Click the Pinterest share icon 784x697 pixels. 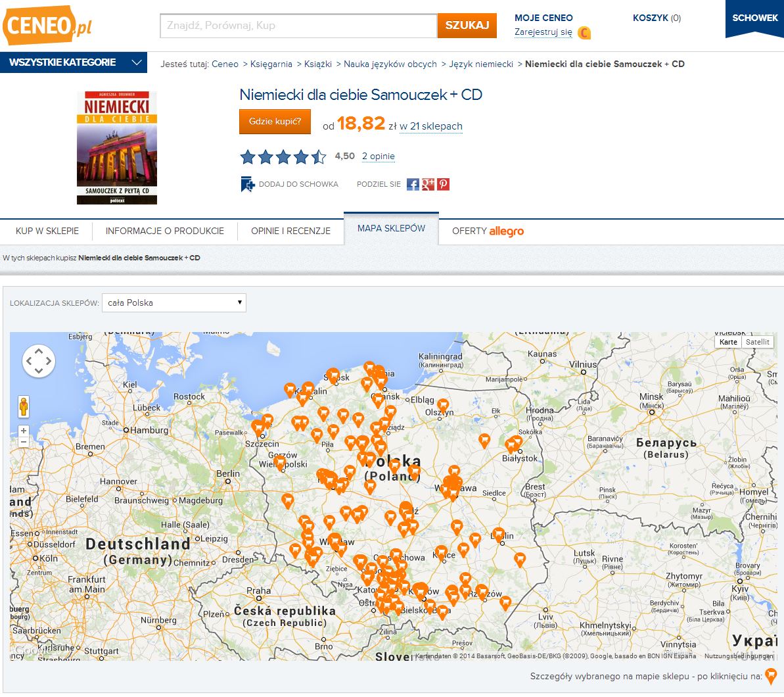pos(444,184)
